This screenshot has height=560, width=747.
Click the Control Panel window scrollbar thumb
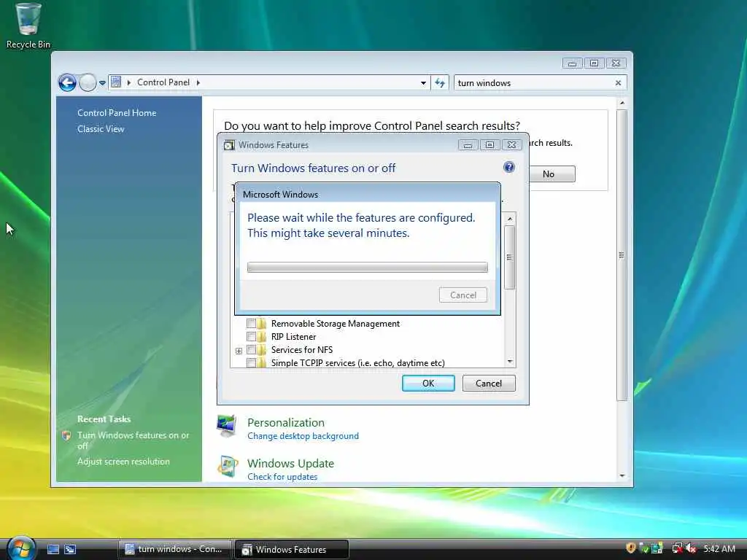point(622,255)
